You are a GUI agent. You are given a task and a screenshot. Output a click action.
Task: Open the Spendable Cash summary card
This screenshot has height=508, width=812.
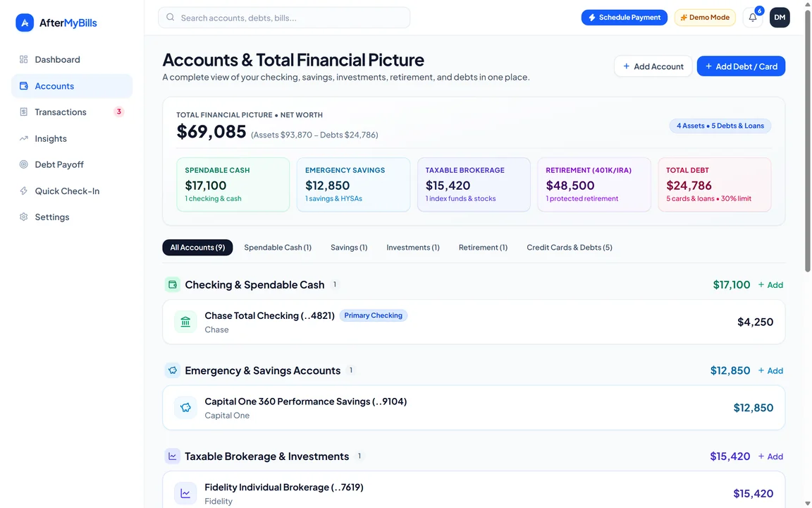pos(233,185)
